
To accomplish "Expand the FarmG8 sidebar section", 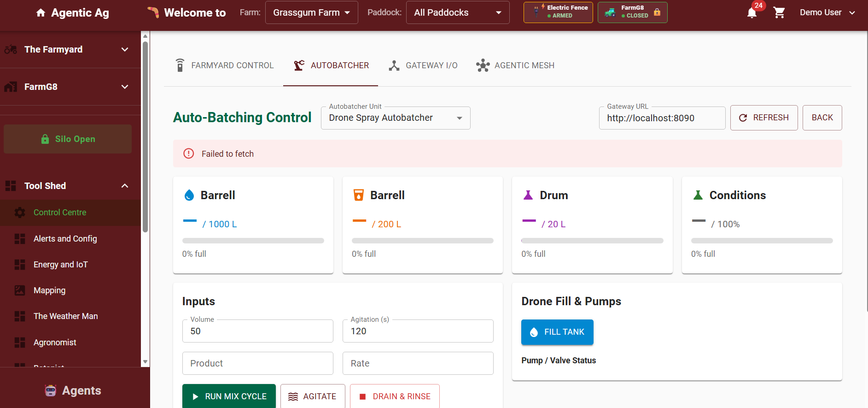I will (x=70, y=87).
